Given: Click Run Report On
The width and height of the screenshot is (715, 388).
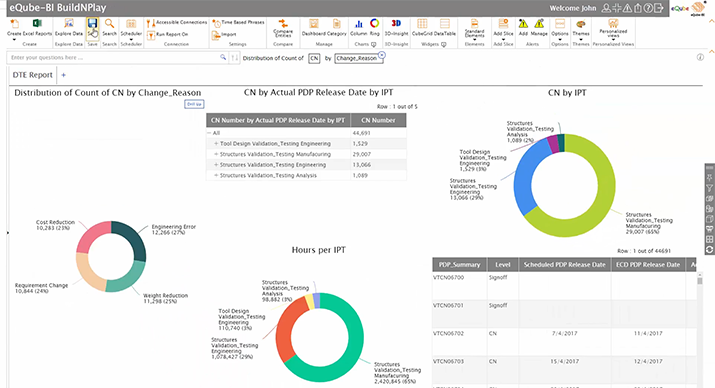Looking at the screenshot, I should pyautogui.click(x=167, y=35).
